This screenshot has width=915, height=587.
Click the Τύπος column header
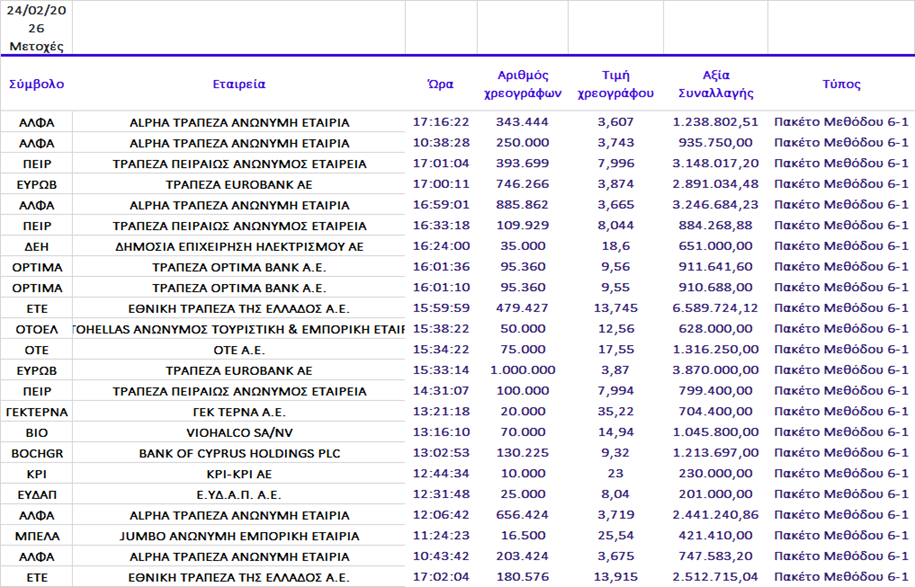(x=841, y=84)
